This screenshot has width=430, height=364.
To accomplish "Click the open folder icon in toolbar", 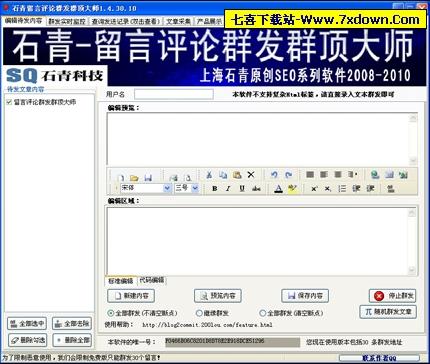I will click(x=134, y=178).
